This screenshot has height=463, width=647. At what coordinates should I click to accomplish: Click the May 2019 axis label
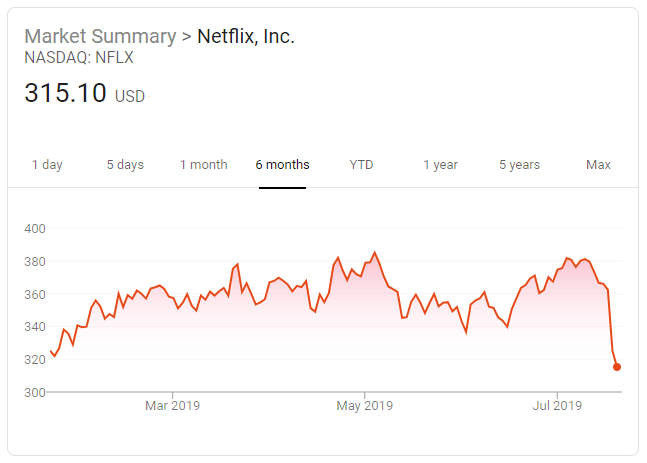click(x=364, y=406)
